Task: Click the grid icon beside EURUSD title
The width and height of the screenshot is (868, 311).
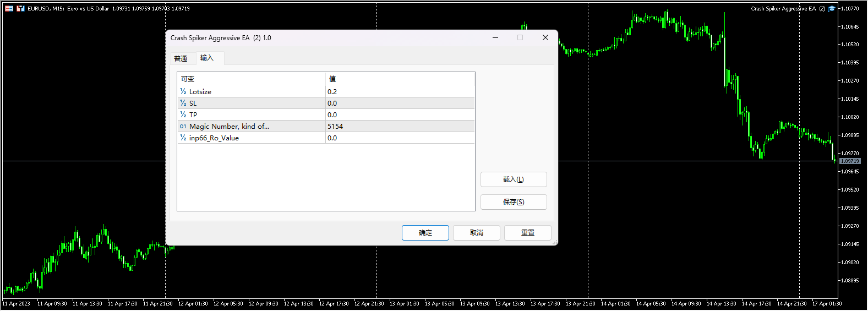Action: (9, 9)
